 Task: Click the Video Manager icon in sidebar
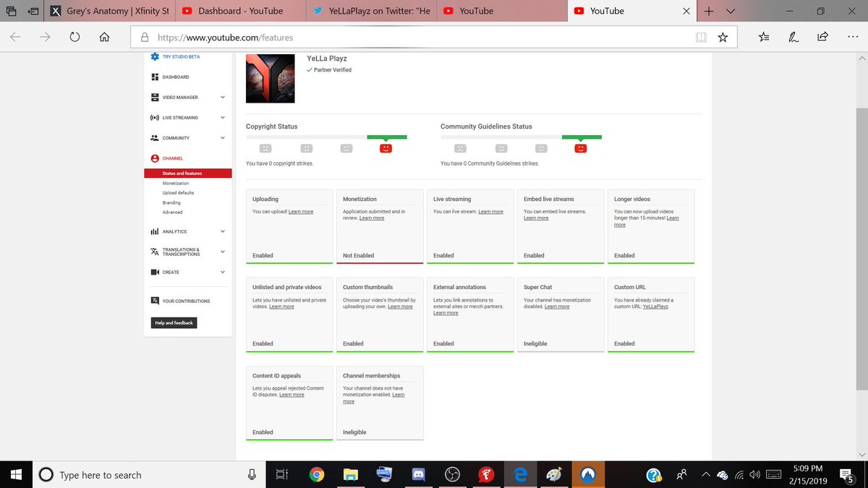coord(155,97)
